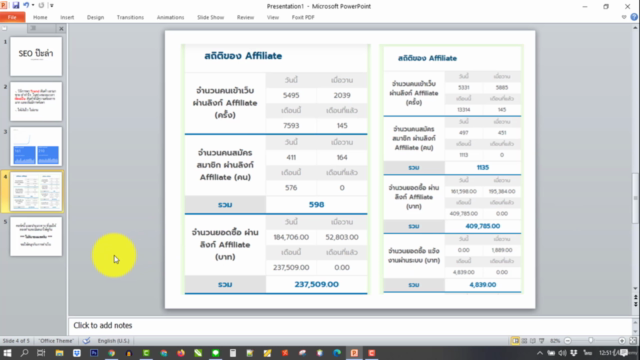This screenshot has height=360, width=640.
Task: Select slide 4 thumbnail
Action: (36, 191)
